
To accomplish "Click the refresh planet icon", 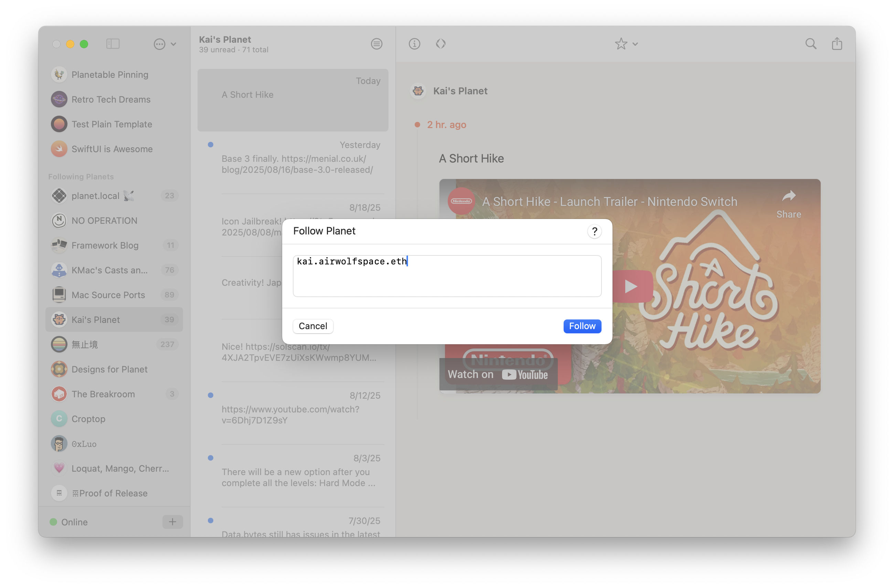I will click(440, 44).
